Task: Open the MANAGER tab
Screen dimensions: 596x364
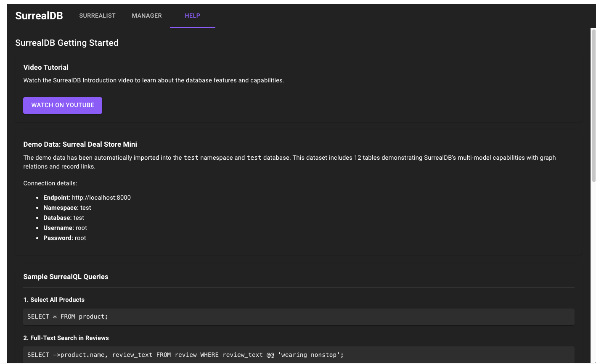Action: 147,16
